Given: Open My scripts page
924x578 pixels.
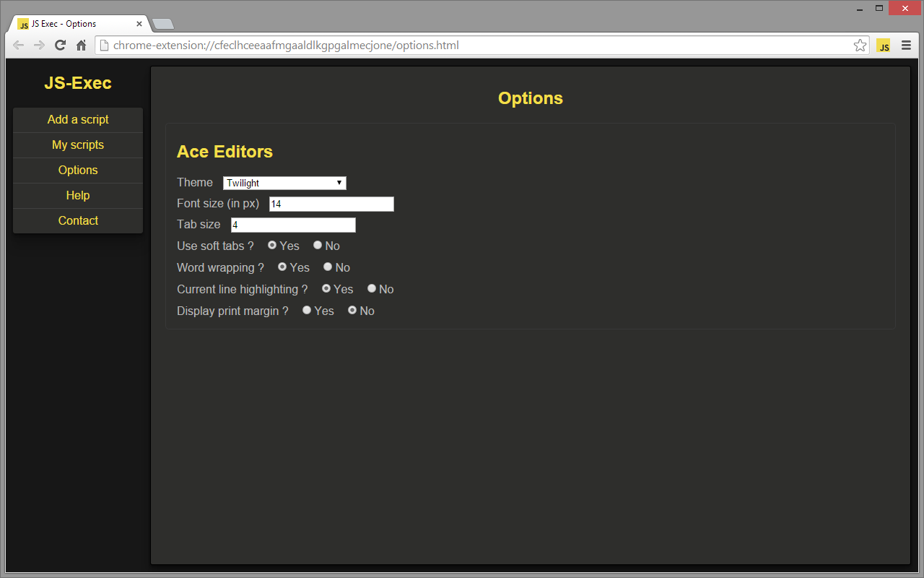Looking at the screenshot, I should (78, 145).
